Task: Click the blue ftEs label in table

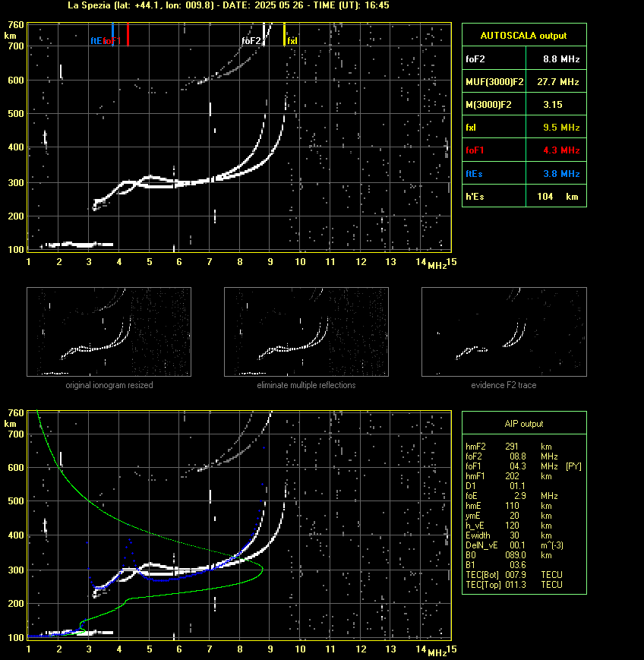Action: (x=474, y=173)
